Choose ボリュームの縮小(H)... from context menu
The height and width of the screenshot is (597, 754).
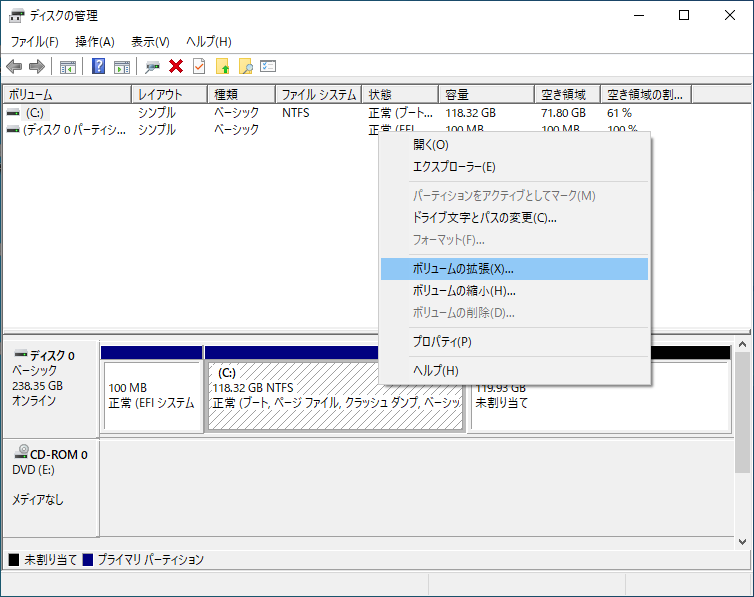click(463, 291)
